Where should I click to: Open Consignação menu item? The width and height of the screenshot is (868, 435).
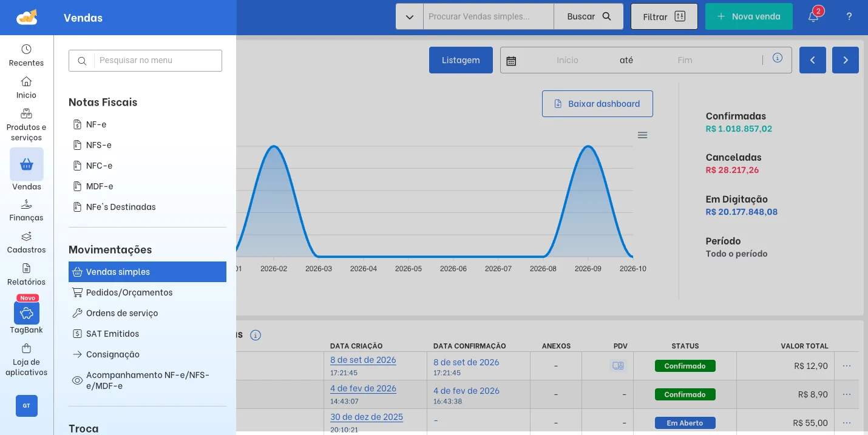point(147,354)
